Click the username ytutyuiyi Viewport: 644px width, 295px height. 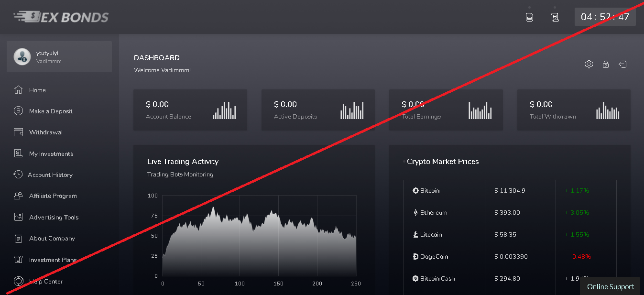[47, 53]
